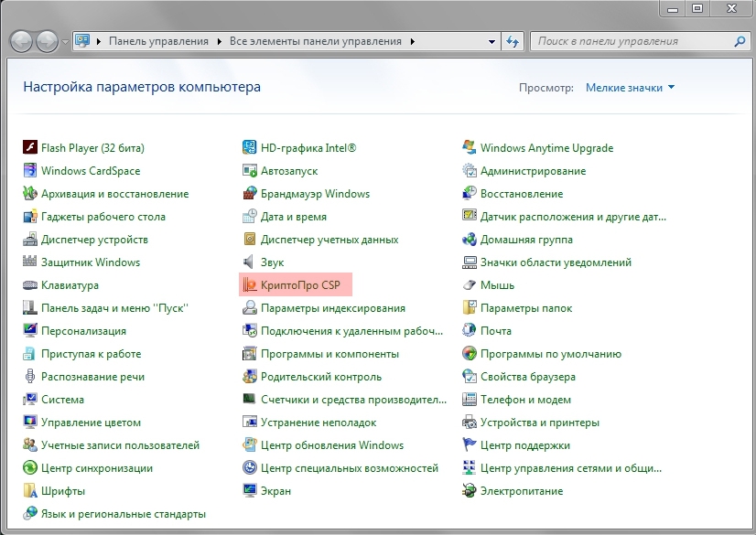756x535 pixels.
Task: Click the Брандмауэр Windows icon
Action: 249,193
